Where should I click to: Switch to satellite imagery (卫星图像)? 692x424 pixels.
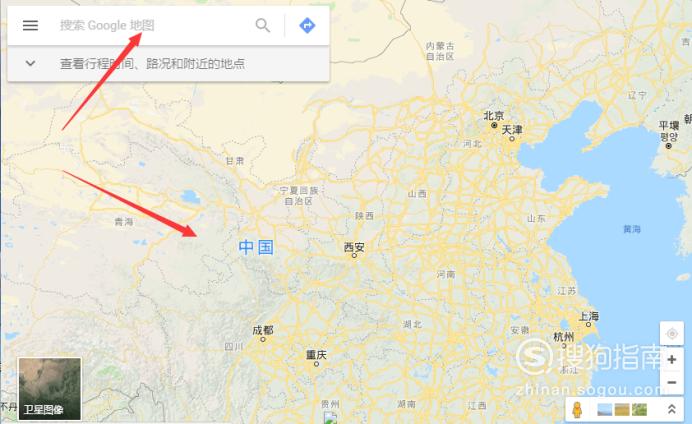coord(49,389)
